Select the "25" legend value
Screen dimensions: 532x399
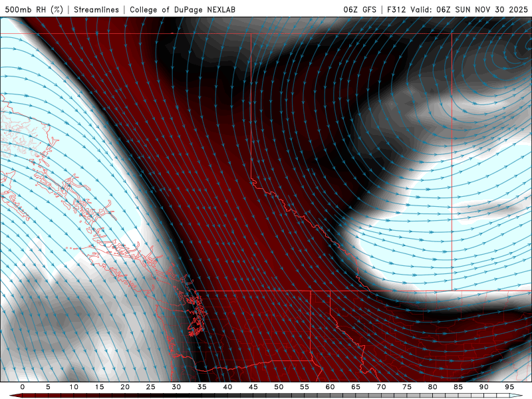coord(151,387)
